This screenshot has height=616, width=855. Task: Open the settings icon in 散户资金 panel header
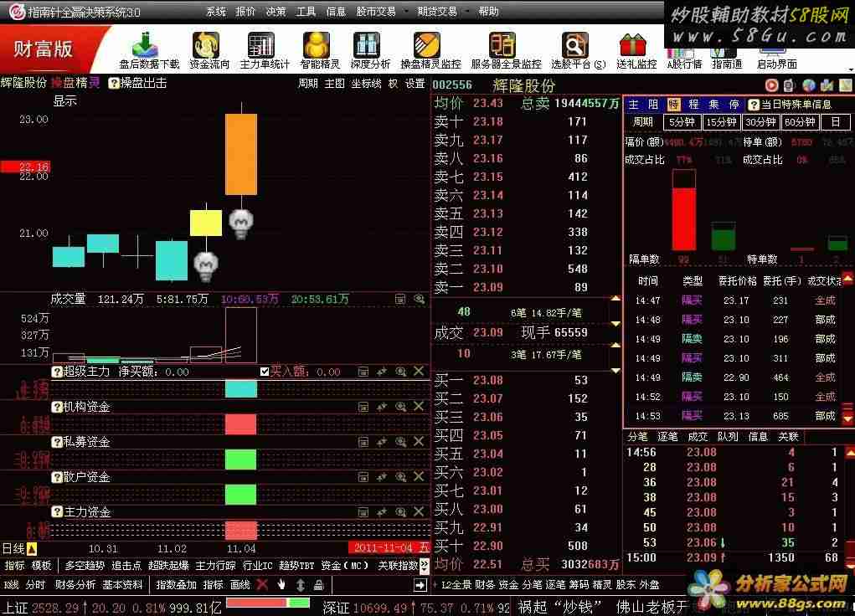(x=363, y=477)
